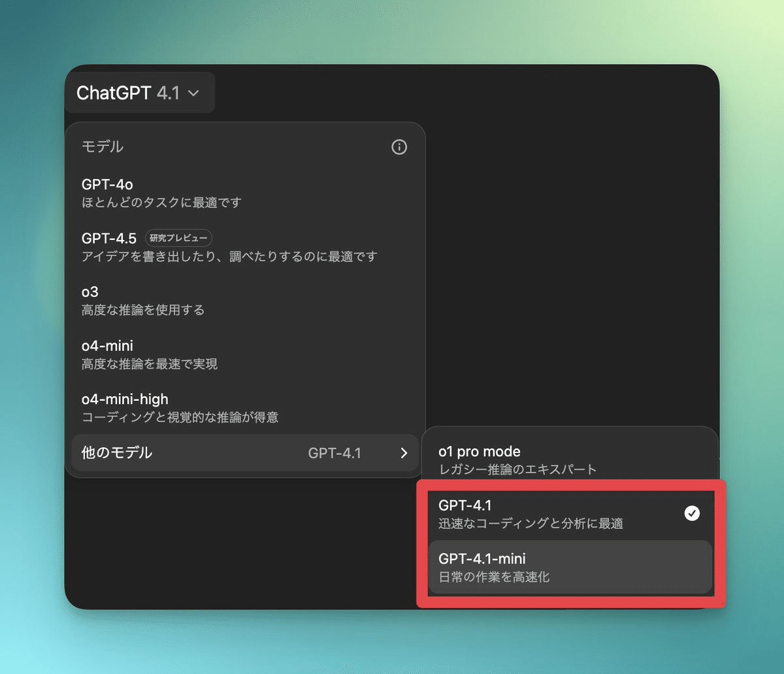Click the 研究プレビュー badge
The width and height of the screenshot is (784, 674).
click(x=178, y=239)
